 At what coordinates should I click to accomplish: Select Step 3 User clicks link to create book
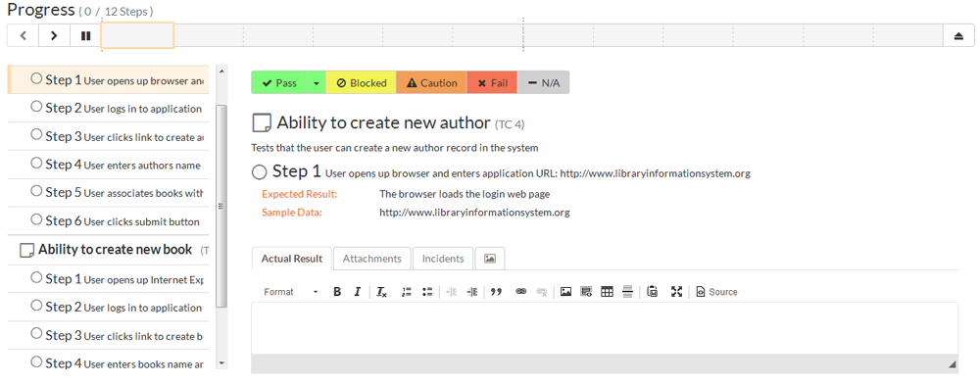point(109,336)
